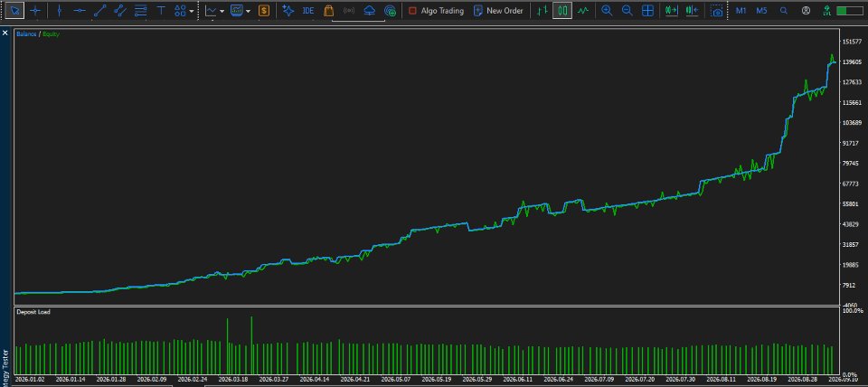Click the 2026.06.24 date label
Viewport: 868px width, 387px height.
point(559,380)
